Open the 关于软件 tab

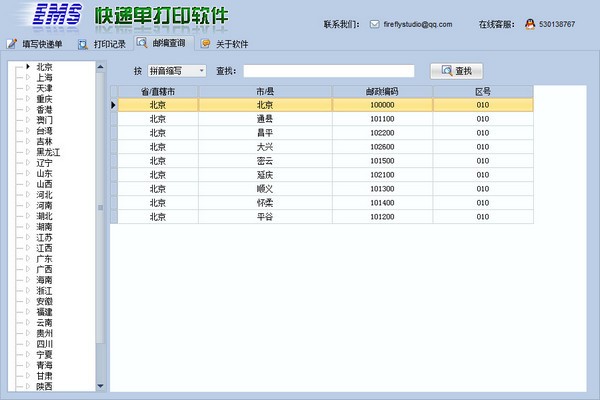[x=232, y=44]
